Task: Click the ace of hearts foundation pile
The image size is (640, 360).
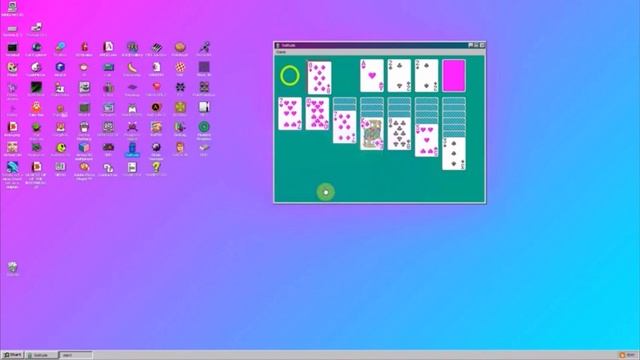Action: click(372, 76)
